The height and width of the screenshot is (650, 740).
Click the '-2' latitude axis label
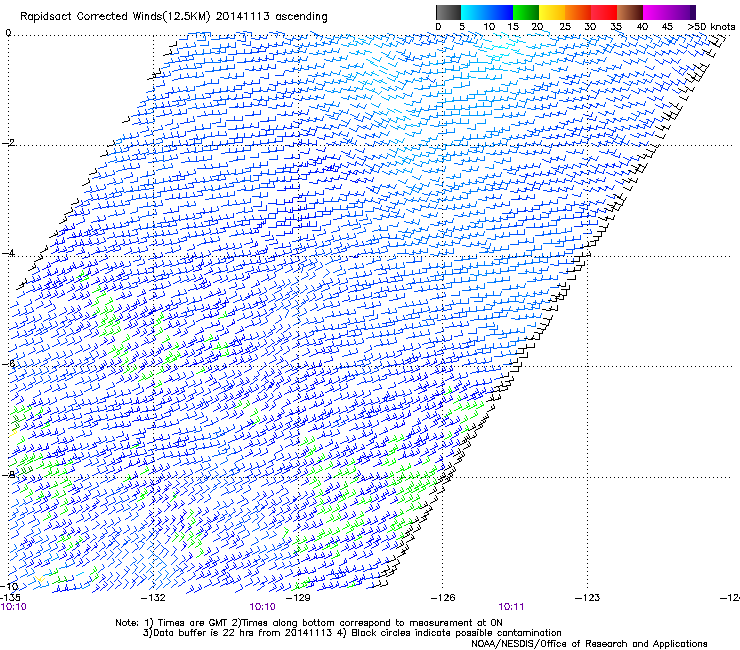point(8,143)
